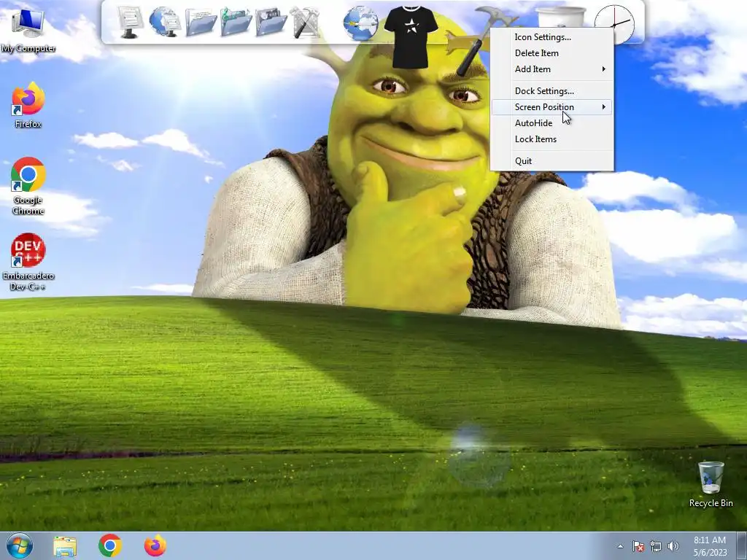Launch Chrome from the taskbar

[110, 545]
